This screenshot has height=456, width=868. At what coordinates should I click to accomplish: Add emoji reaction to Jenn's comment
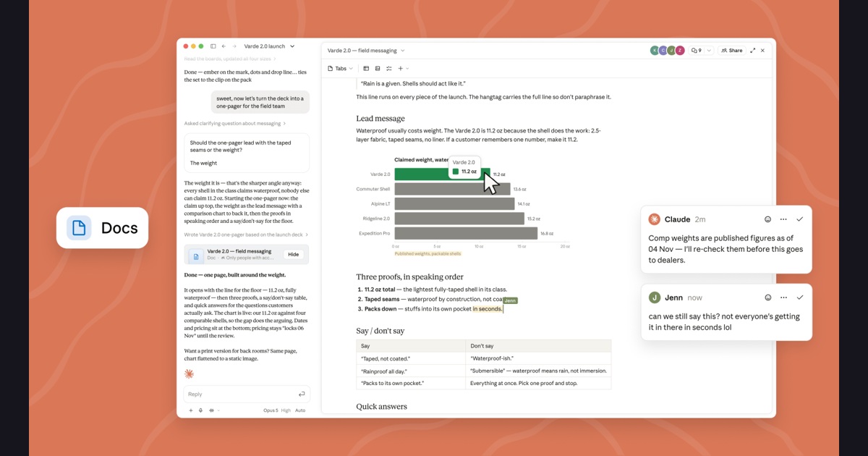[768, 297]
